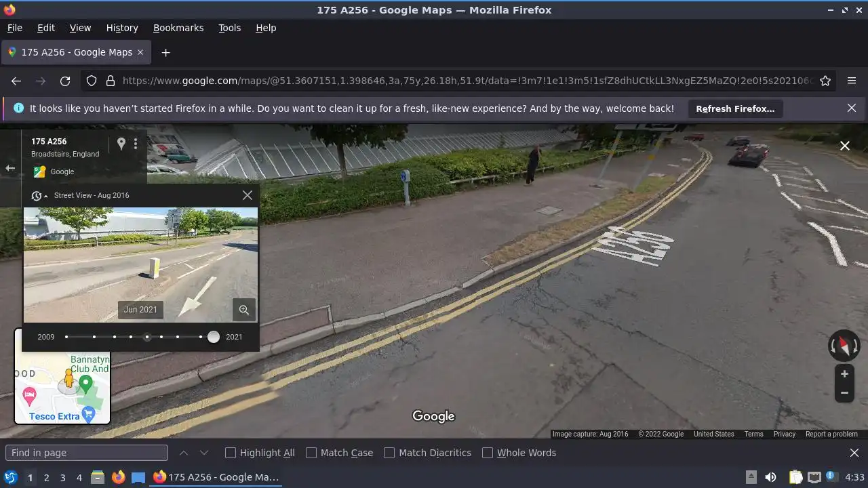Click the Jun 2021 date label
This screenshot has width=868, height=488.
pos(140,310)
